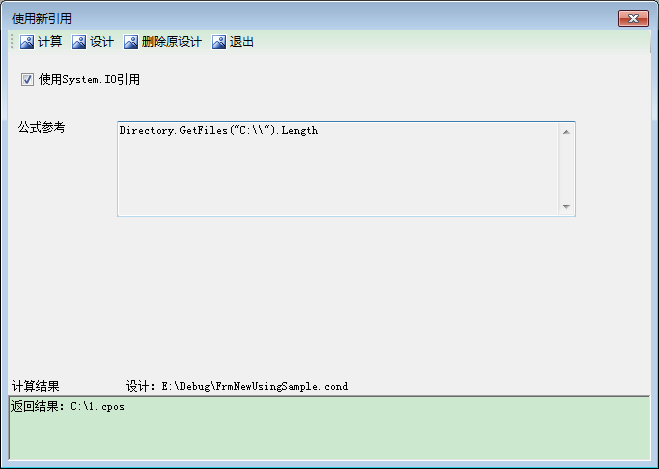Click the 计算 toolbar icon

pyautogui.click(x=27, y=42)
